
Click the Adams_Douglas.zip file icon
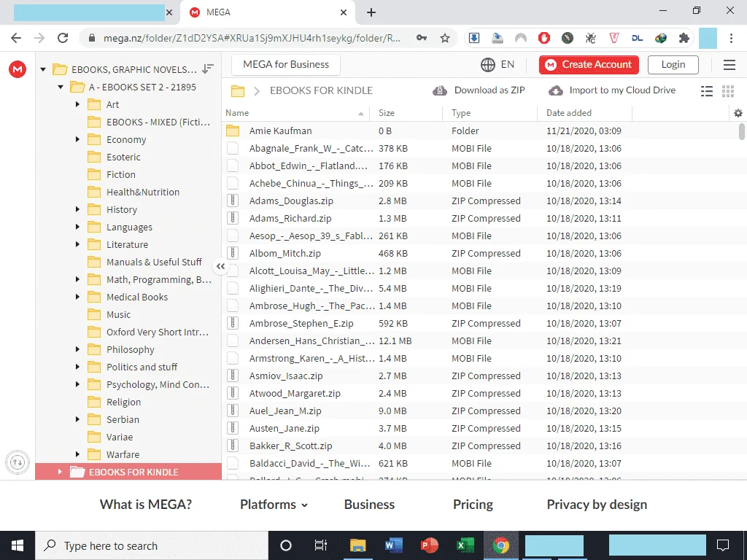(x=233, y=201)
